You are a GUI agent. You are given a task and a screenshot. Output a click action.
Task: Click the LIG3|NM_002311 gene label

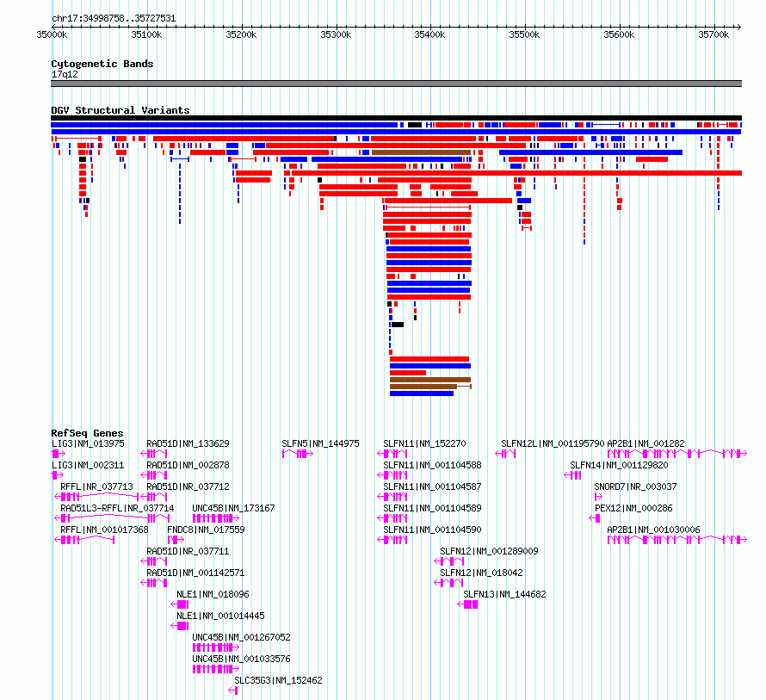coord(88,465)
